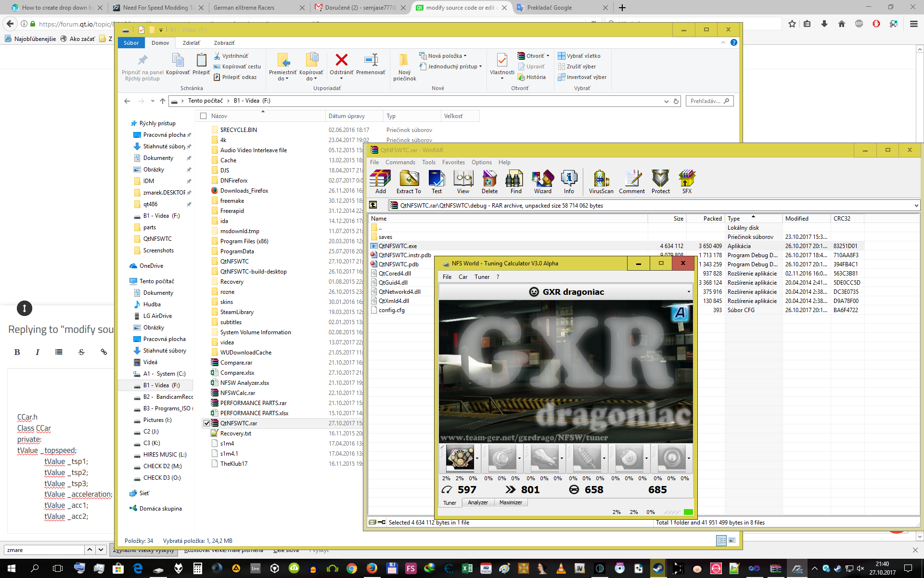924x578 pixels.
Task: Expand the Jednoduchý prístup dropdown
Action: 480,66
